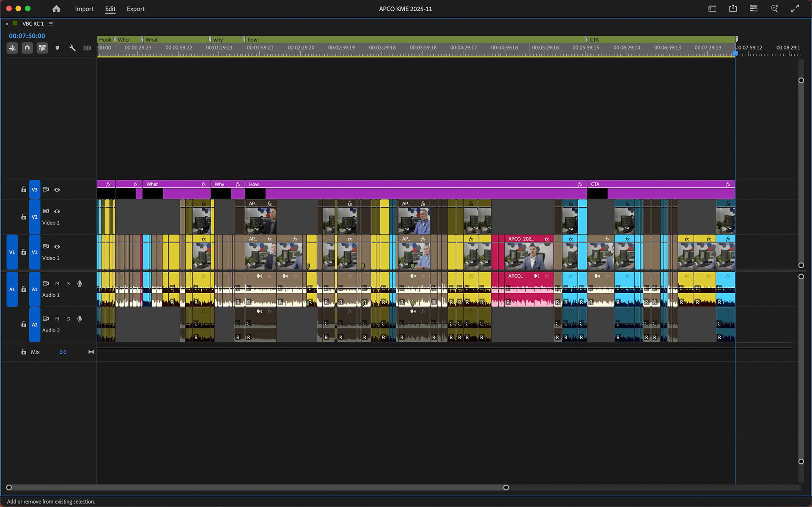Viewport: 812px width, 507px height.
Task: Click the Home icon in the header bar
Action: (56, 8)
